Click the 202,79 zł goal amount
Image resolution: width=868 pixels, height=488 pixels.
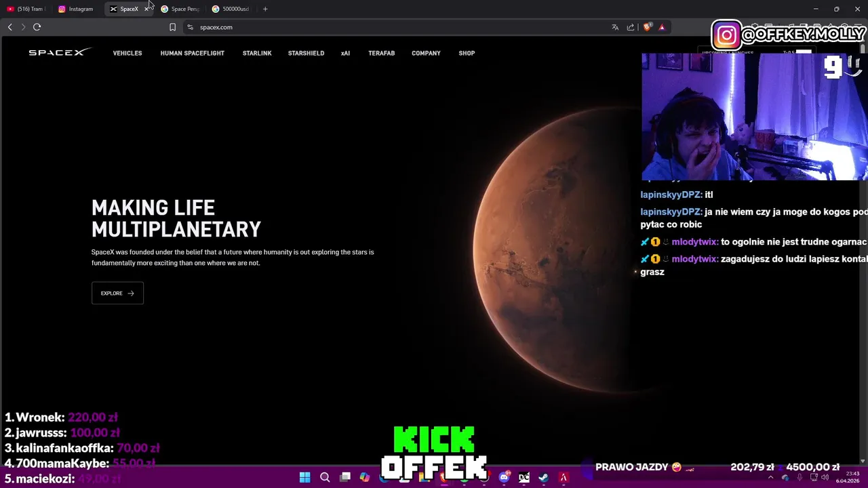click(752, 467)
